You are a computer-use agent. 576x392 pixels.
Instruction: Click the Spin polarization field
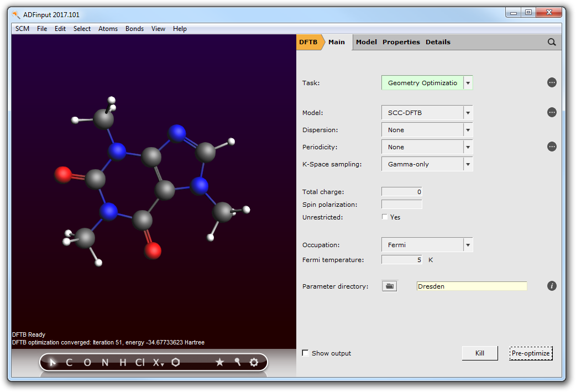(402, 204)
